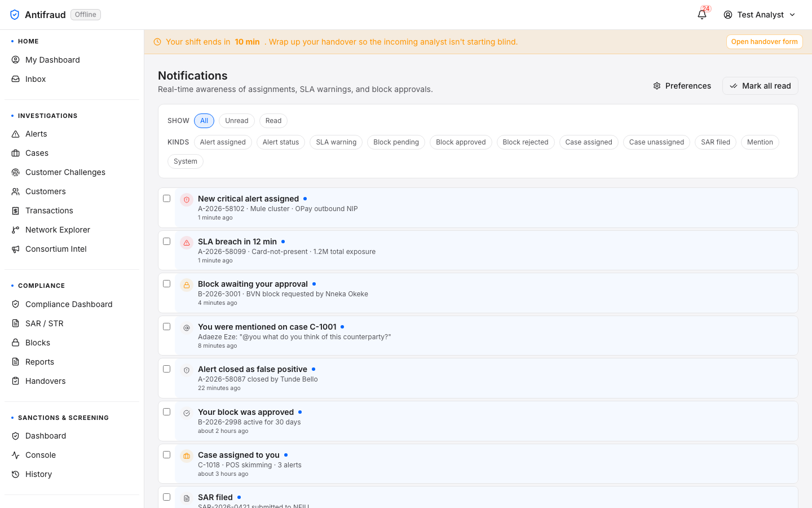
Task: Click the @ mention icon on C-1001 notification
Action: pos(187,328)
